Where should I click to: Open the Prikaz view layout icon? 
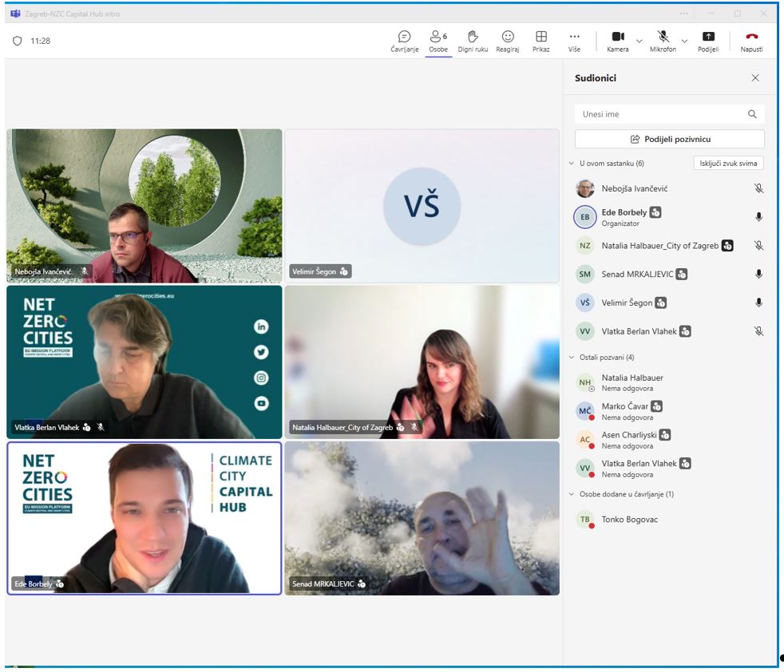pyautogui.click(x=541, y=38)
